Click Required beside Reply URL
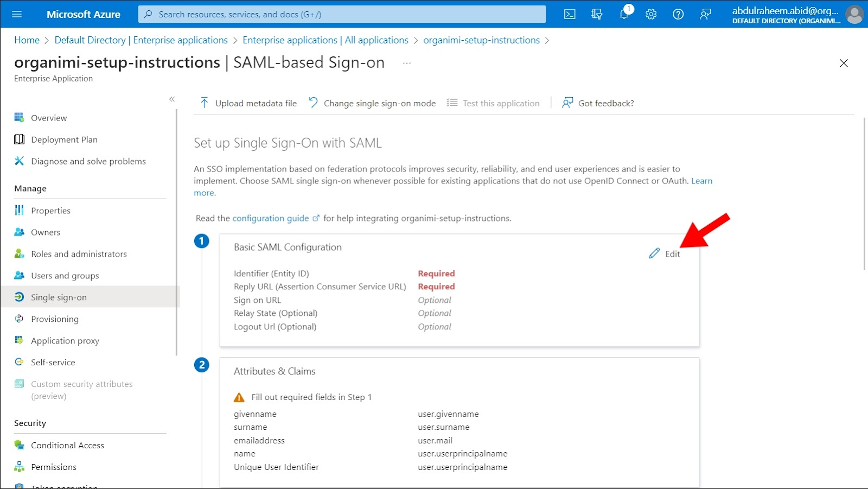 coord(436,287)
